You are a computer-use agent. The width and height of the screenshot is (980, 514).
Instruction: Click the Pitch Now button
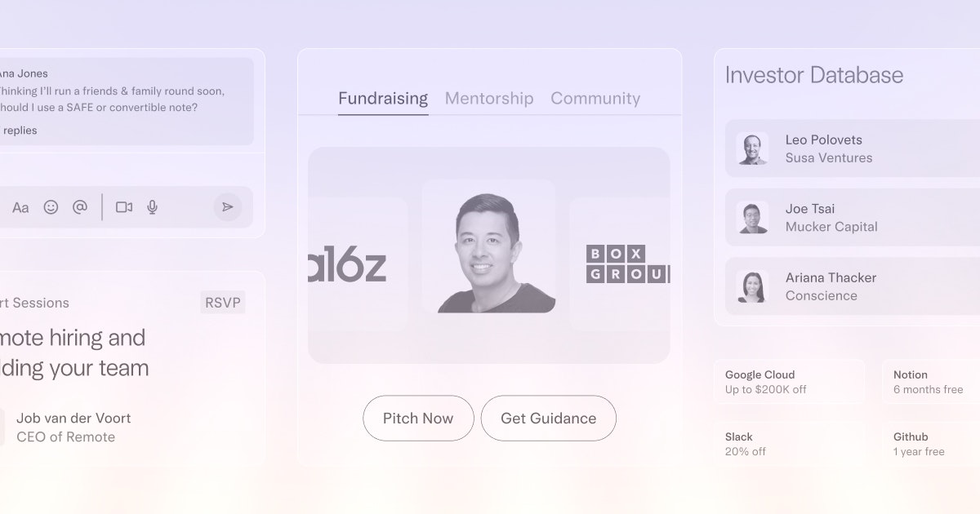[x=418, y=418]
